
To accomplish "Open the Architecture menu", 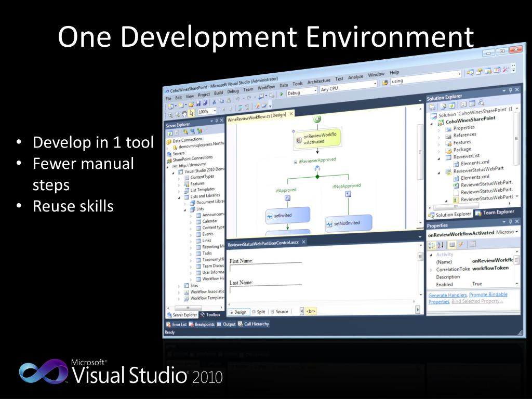I will (318, 81).
